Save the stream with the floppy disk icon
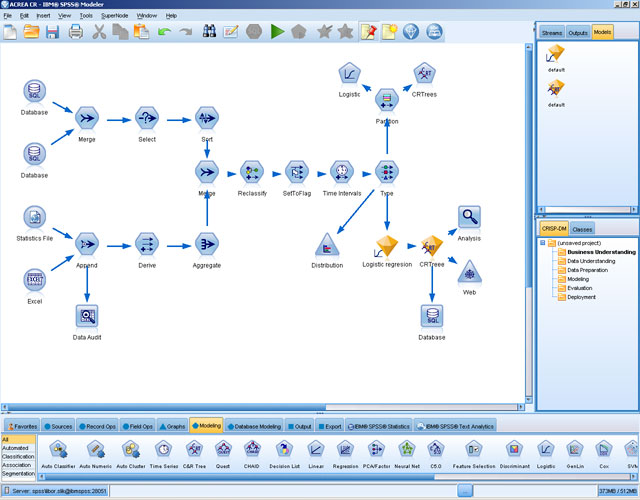 [x=53, y=32]
